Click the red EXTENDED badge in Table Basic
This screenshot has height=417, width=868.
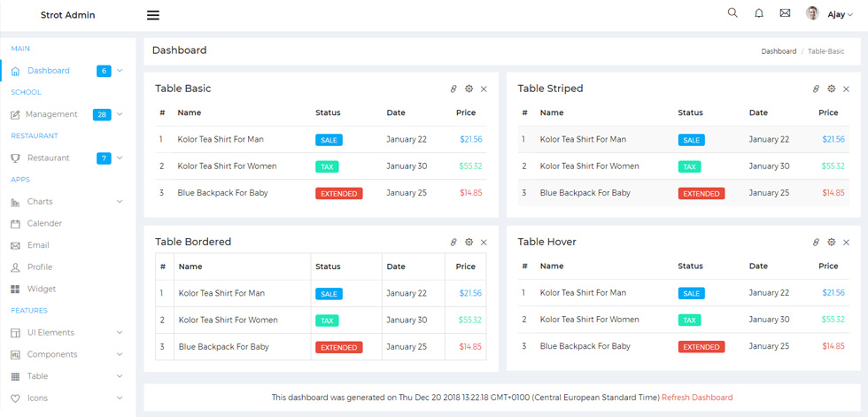click(x=338, y=194)
